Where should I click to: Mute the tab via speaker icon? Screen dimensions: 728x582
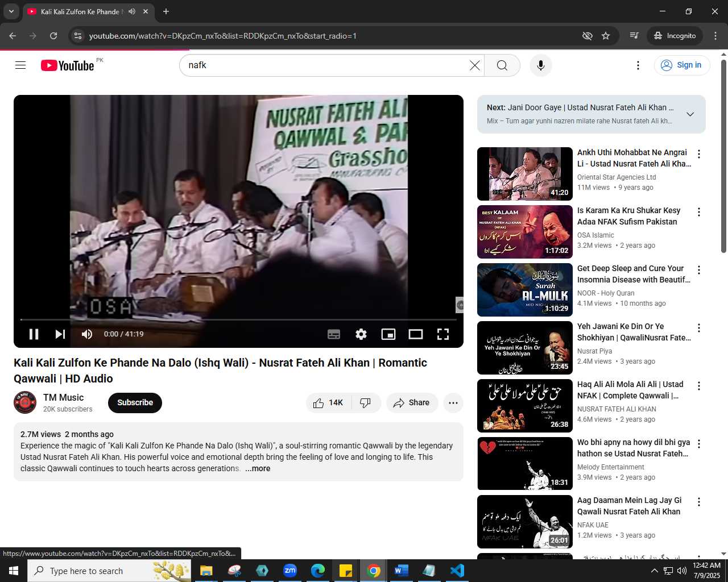pos(132,11)
